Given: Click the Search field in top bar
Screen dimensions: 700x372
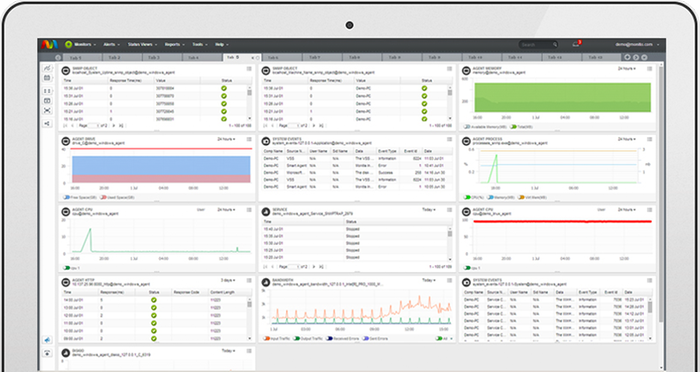Looking at the screenshot, I should (x=535, y=45).
